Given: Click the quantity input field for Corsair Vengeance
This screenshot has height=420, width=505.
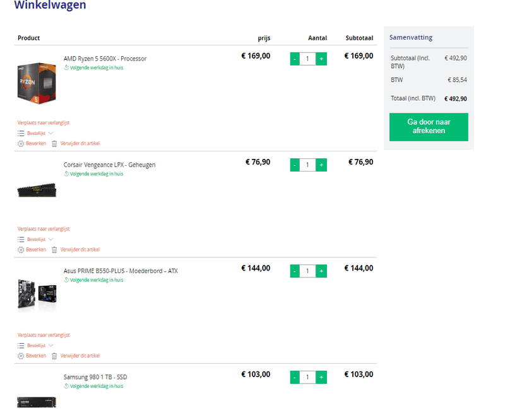Looking at the screenshot, I should pos(308,165).
